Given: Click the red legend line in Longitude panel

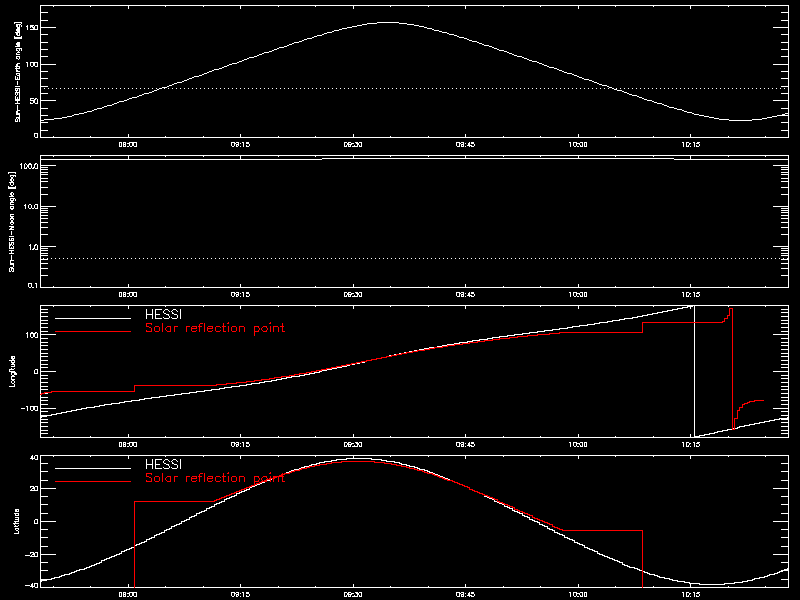Looking at the screenshot, I should pyautogui.click(x=93, y=332).
